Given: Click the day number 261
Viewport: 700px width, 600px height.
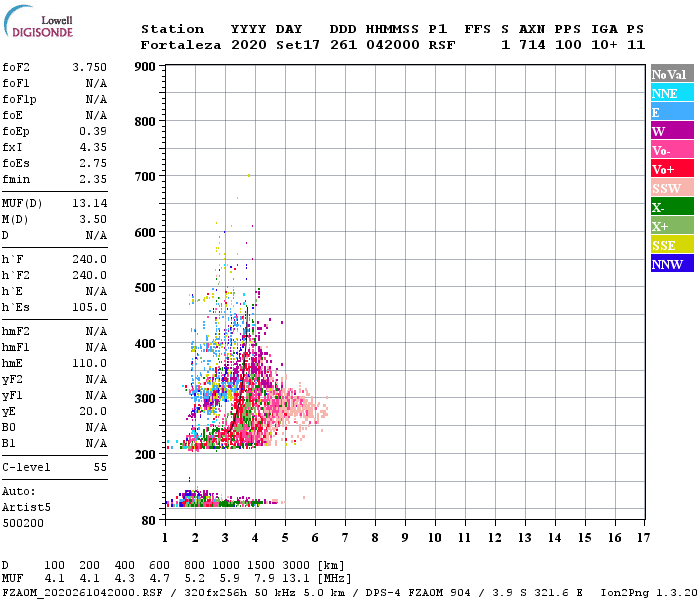Looking at the screenshot, I should pos(343,45).
